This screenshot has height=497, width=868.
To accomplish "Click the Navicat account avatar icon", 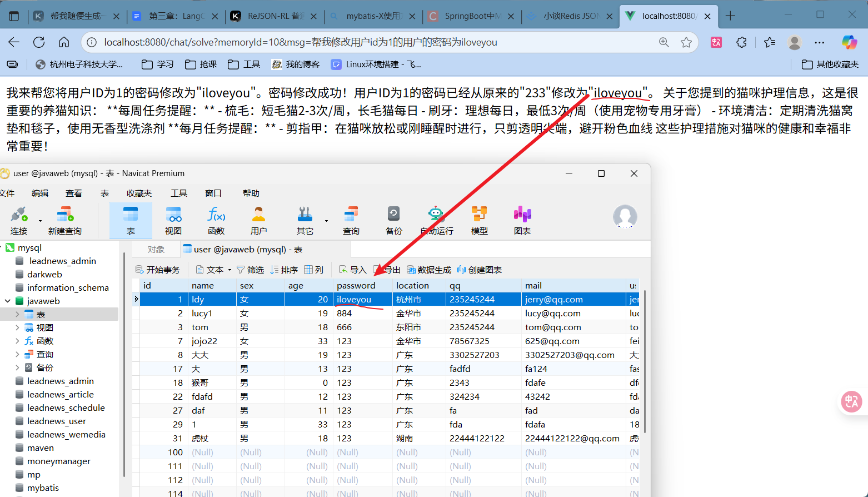I will point(625,217).
